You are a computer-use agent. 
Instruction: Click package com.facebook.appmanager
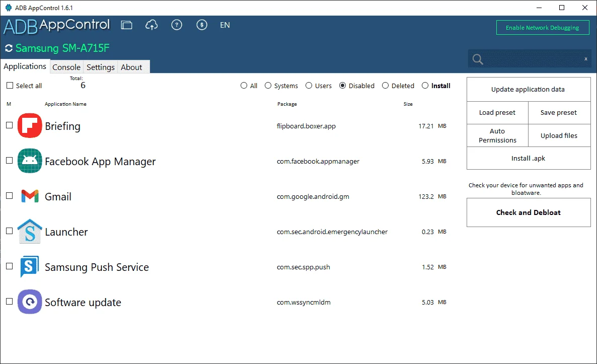point(318,162)
